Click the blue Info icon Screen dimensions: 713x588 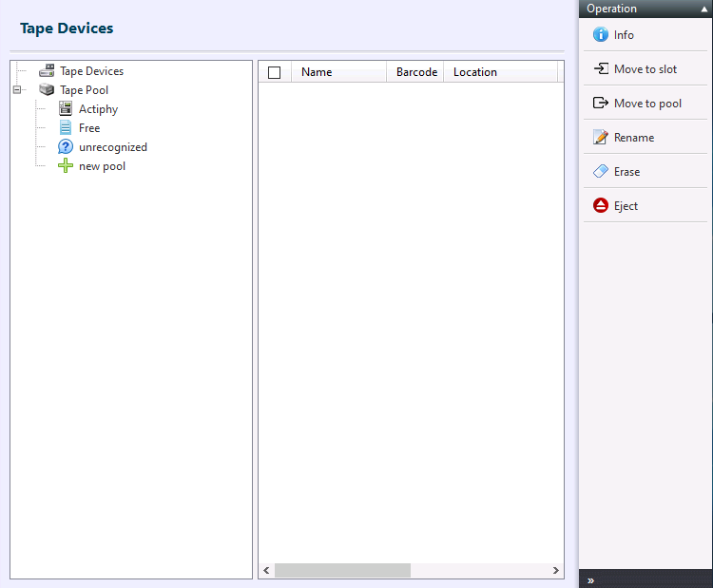(600, 35)
